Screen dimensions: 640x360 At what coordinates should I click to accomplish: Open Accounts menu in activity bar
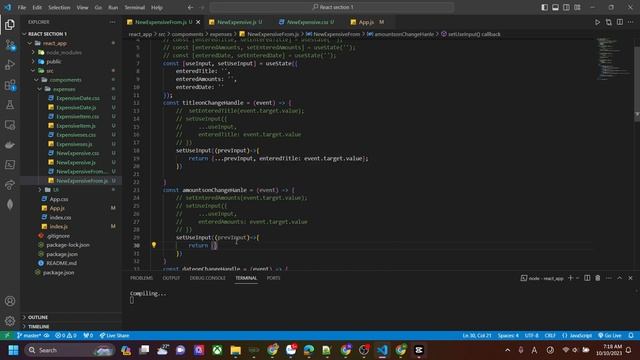pos(10,301)
